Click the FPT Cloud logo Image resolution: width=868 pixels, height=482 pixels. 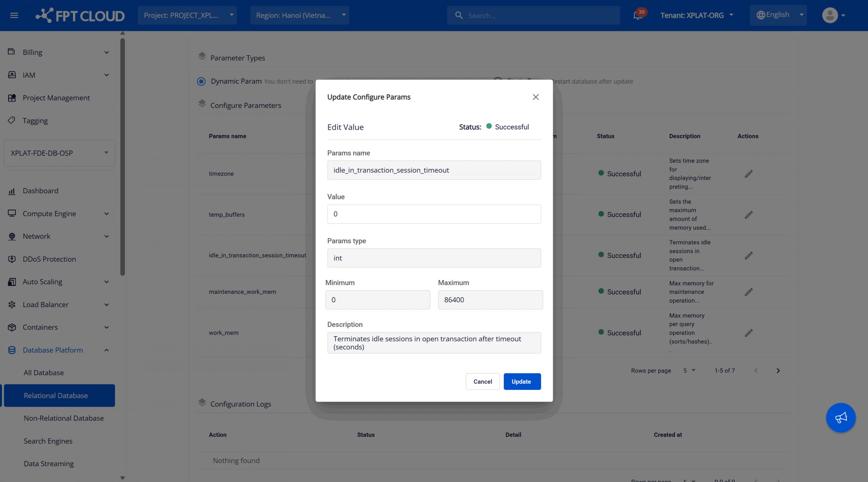pyautogui.click(x=80, y=15)
